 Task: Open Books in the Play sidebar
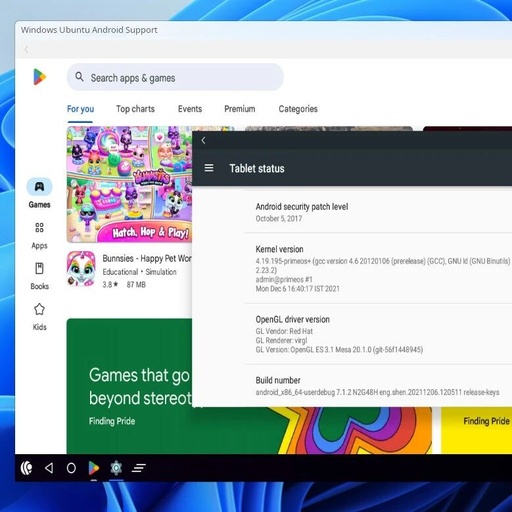(39, 277)
